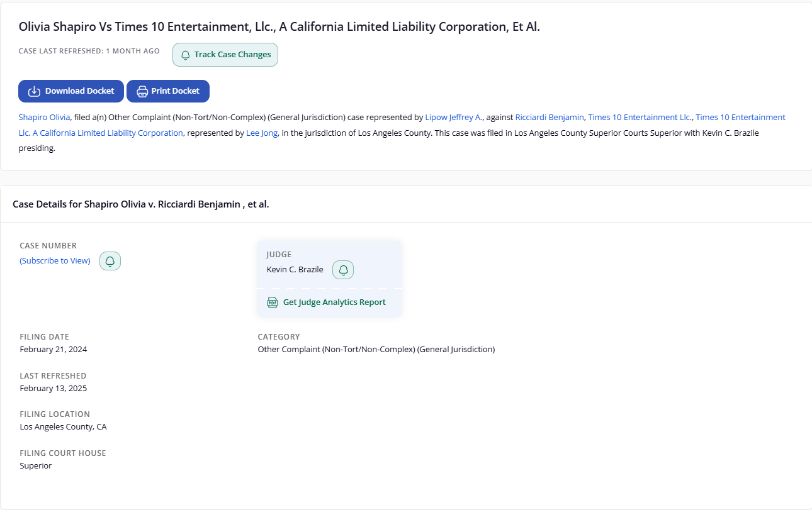Viewport: 812px width, 510px height.
Task: Click the Download Docket button
Action: [x=71, y=91]
